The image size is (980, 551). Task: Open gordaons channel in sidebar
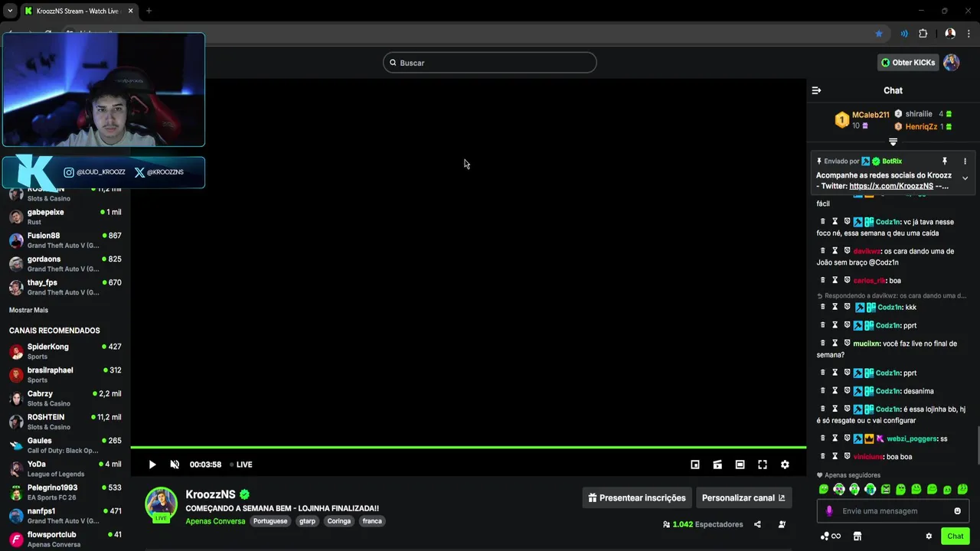click(x=65, y=263)
